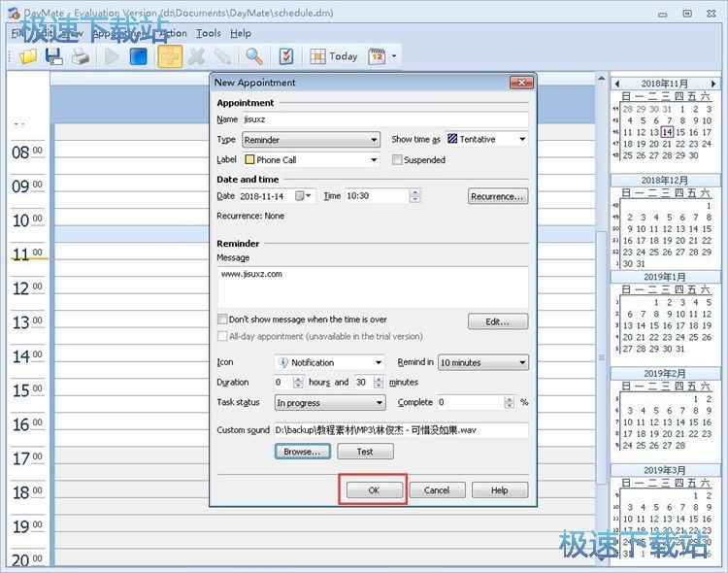Image resolution: width=728 pixels, height=573 pixels.
Task: Click the Duration hours spinner
Action: [299, 383]
